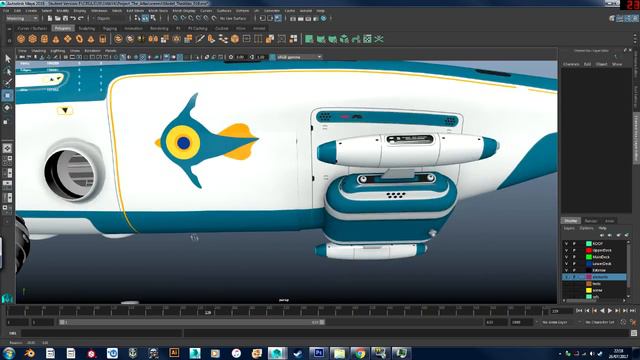The height and width of the screenshot is (360, 640).
Task: Click the Combine meshes shelf icon
Action: click(118, 39)
